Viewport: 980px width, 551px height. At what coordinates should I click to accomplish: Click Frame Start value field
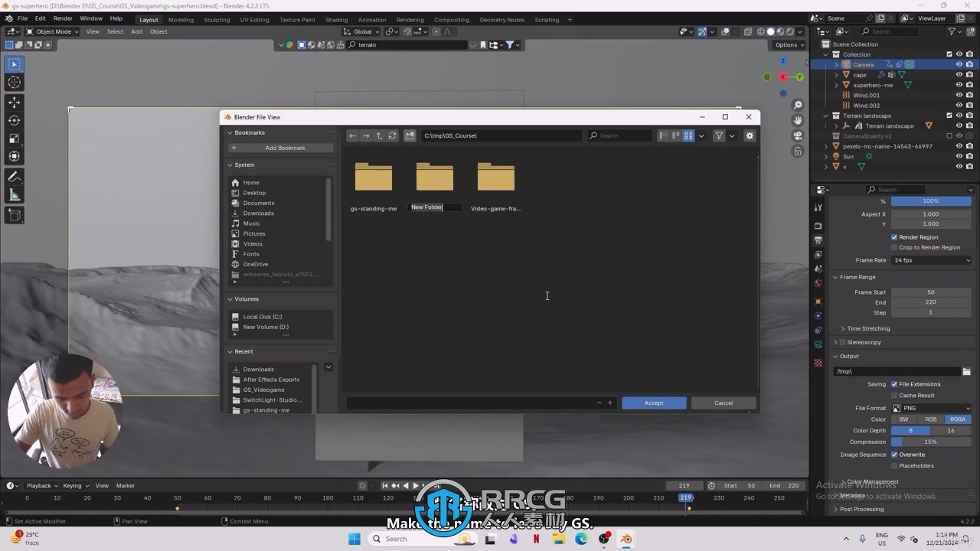click(x=932, y=292)
